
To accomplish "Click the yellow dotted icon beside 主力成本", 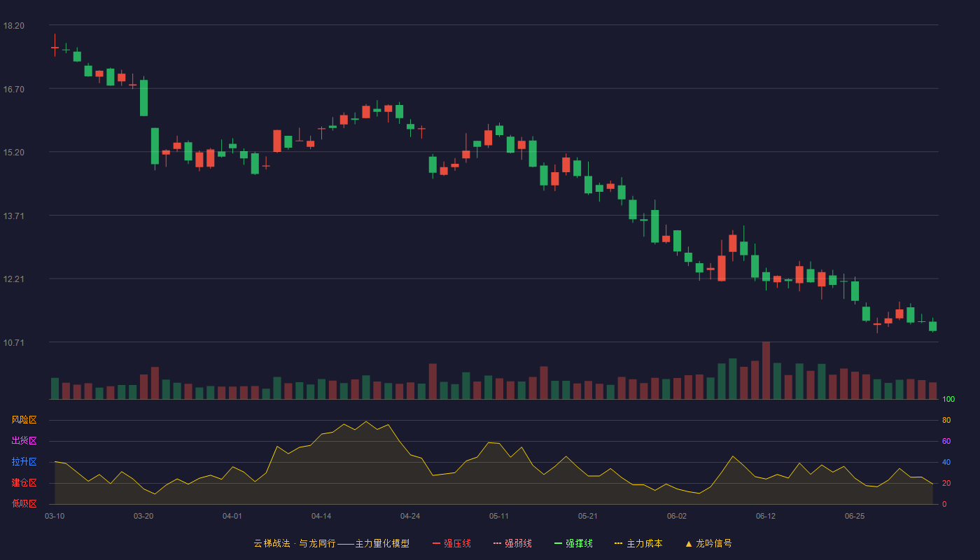I will 618,543.
